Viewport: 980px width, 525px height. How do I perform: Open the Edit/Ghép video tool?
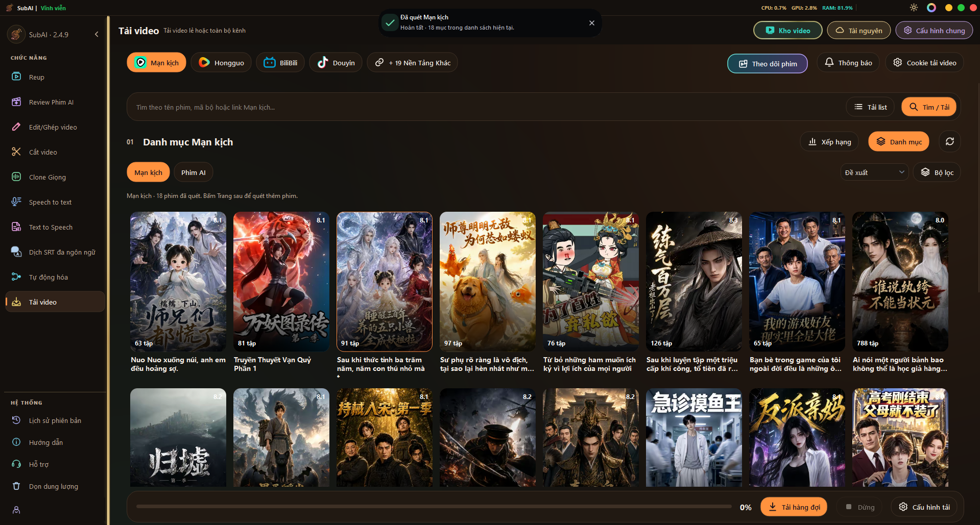[55, 127]
